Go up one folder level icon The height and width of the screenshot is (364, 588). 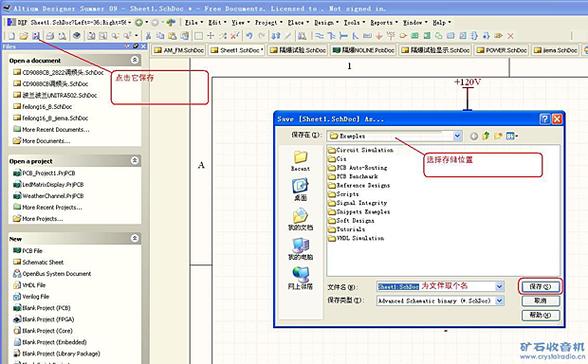click(x=486, y=136)
